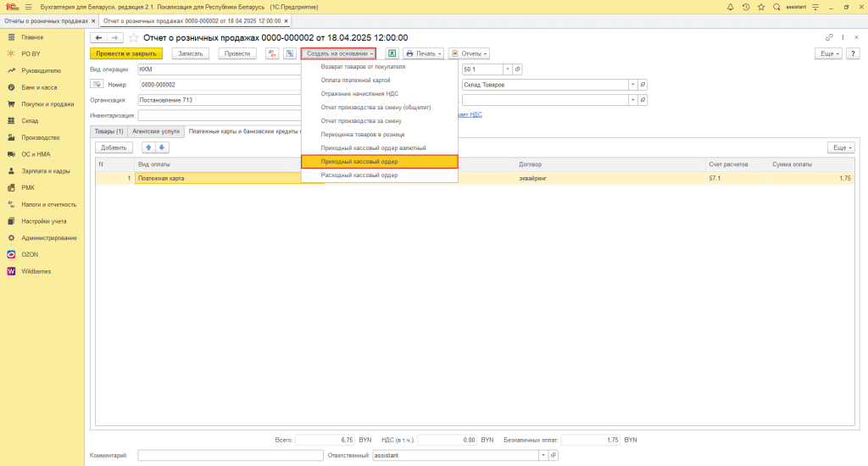This screenshot has height=466, width=868.
Task: Choose Отражение начисления НДС menu item
Action: [380, 93]
